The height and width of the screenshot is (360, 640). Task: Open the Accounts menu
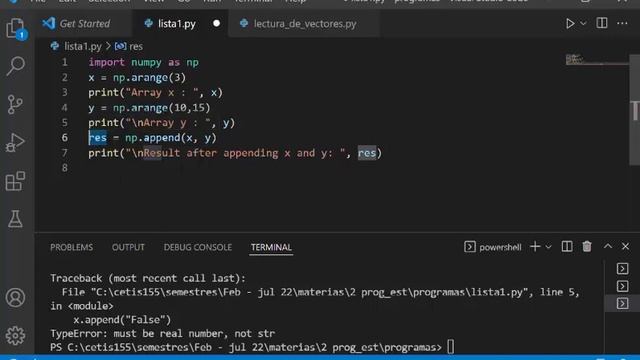(16, 298)
